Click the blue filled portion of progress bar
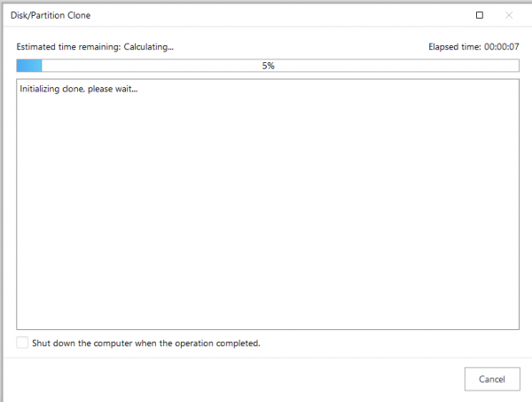The height and width of the screenshot is (402, 532). click(29, 66)
